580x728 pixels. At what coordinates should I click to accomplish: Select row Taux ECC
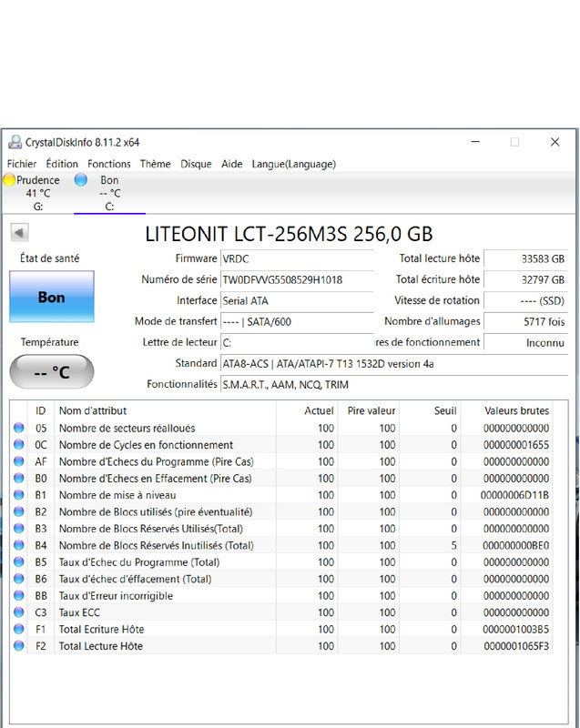(x=281, y=612)
